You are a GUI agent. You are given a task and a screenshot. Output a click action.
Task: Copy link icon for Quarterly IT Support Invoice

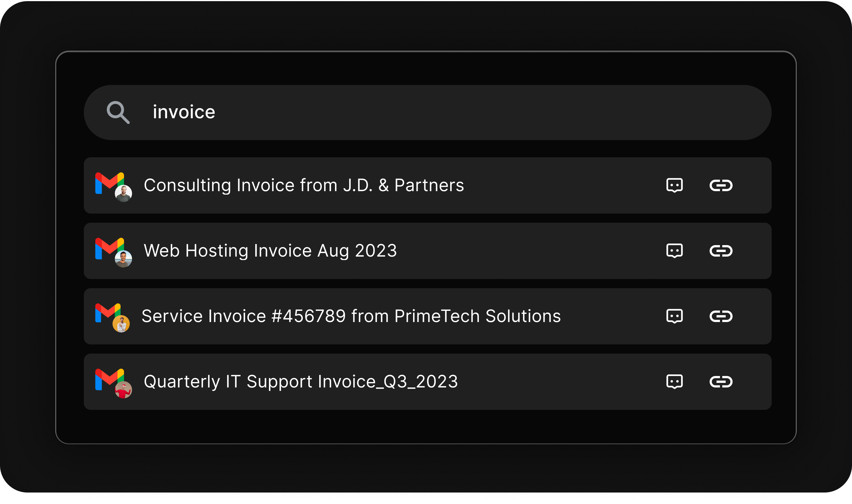(x=721, y=382)
